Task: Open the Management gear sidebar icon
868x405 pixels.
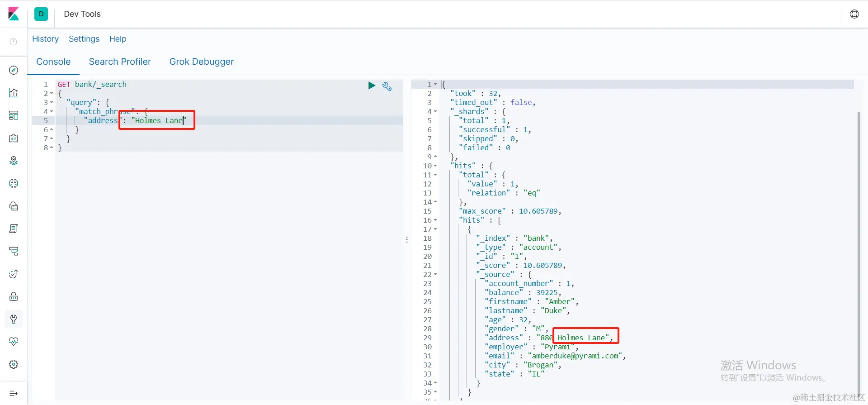Action: [x=14, y=364]
